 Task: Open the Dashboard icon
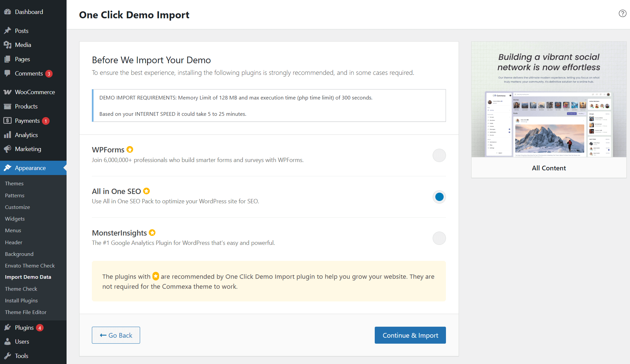pos(7,12)
